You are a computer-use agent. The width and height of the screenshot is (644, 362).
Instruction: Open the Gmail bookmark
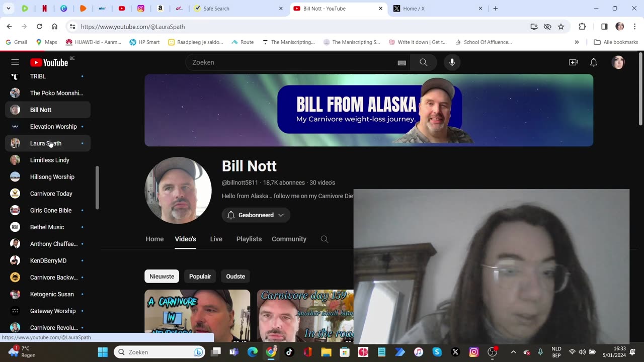tap(16, 42)
